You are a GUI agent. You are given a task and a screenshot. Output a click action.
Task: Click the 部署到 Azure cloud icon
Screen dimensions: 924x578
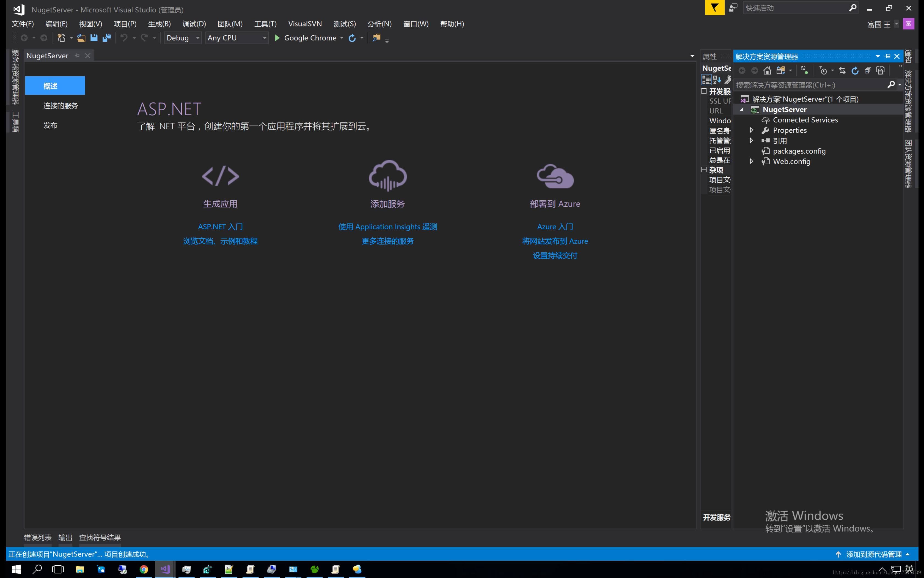point(555,176)
